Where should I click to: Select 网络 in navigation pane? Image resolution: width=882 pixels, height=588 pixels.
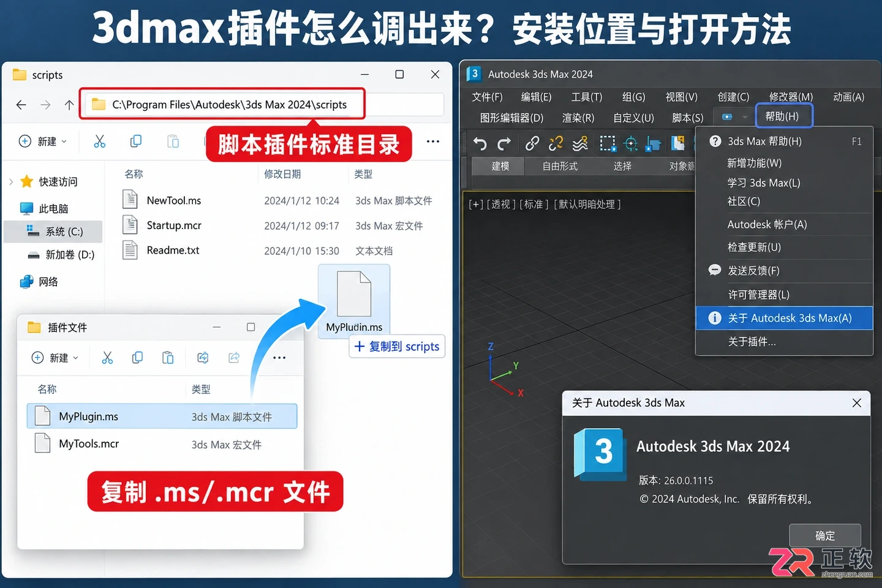pyautogui.click(x=39, y=282)
